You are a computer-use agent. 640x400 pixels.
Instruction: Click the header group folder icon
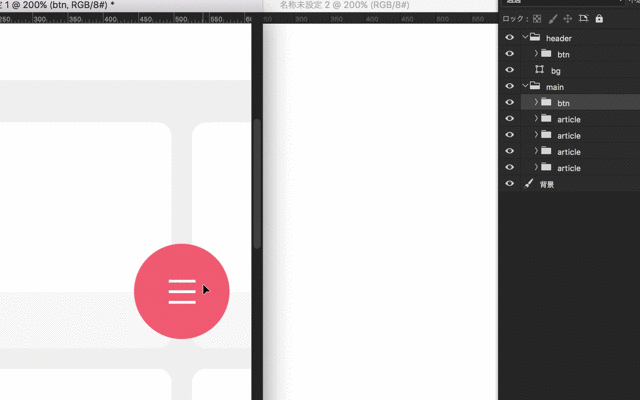coord(535,37)
